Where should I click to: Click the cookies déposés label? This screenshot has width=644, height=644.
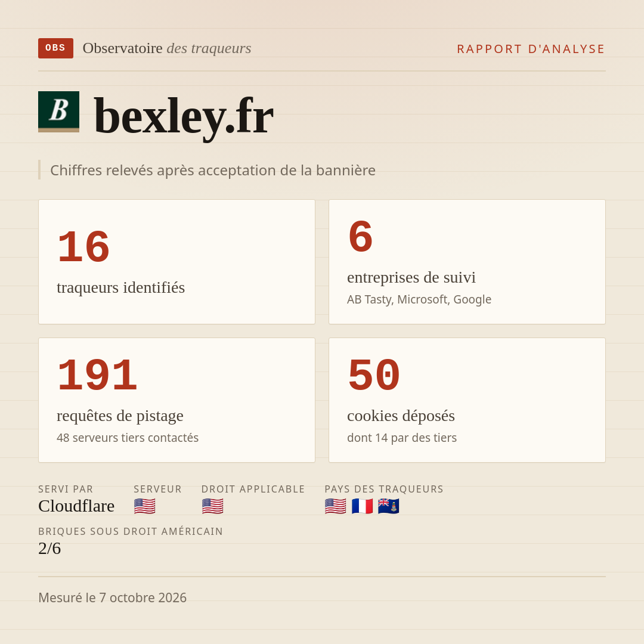coord(401,416)
